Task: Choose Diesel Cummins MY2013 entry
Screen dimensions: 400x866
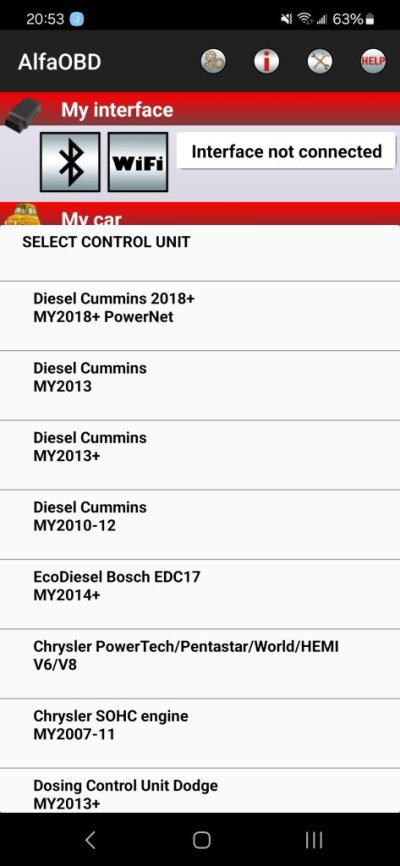Action: point(200,385)
